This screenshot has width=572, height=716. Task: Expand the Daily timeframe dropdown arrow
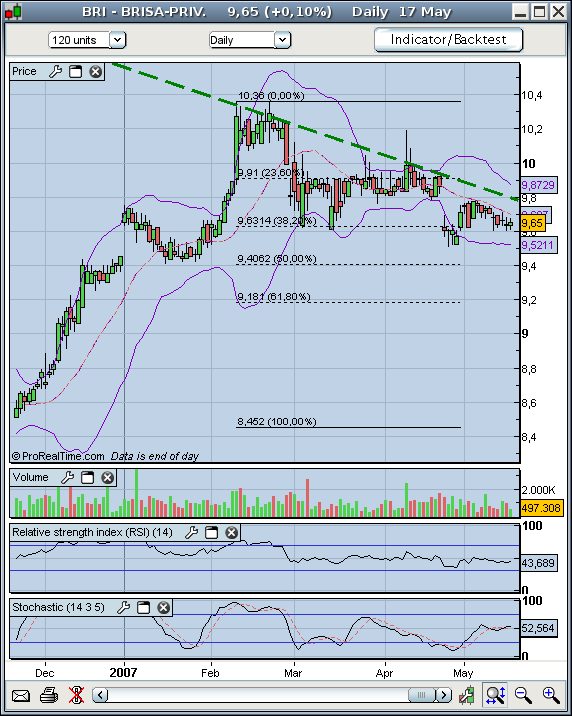point(282,40)
